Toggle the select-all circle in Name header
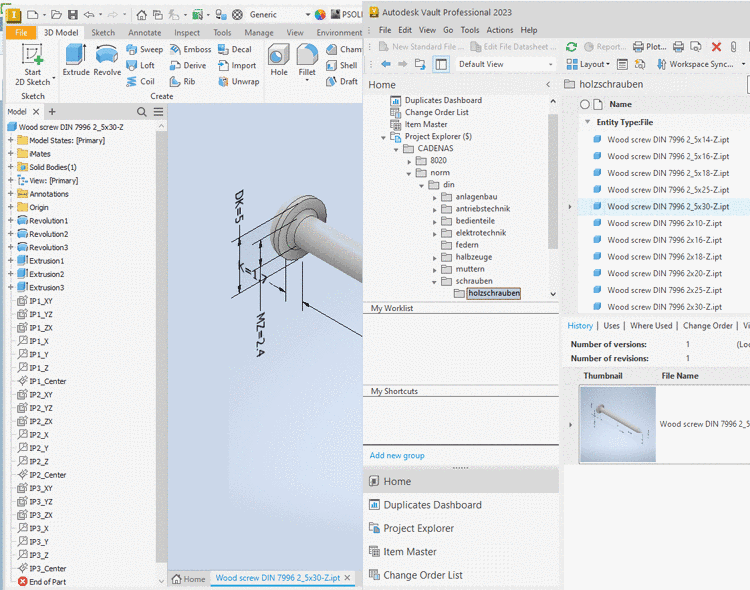The height and width of the screenshot is (590, 750). pos(585,104)
